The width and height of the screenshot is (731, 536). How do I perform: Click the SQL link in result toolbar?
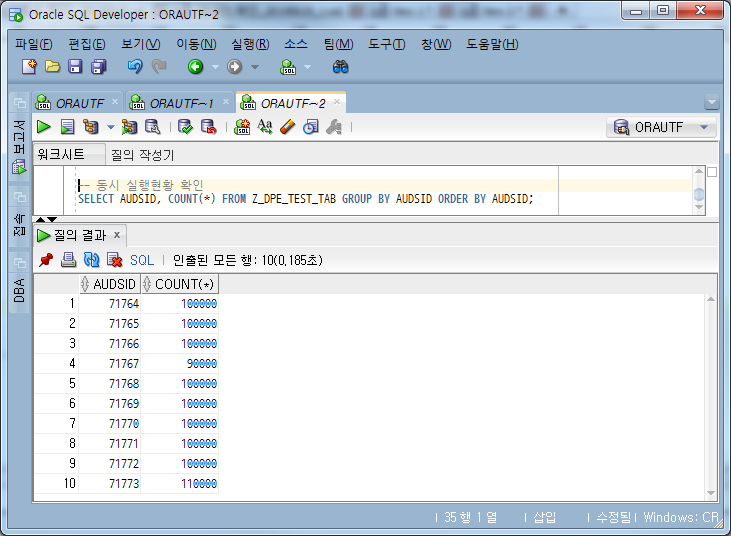[142, 260]
